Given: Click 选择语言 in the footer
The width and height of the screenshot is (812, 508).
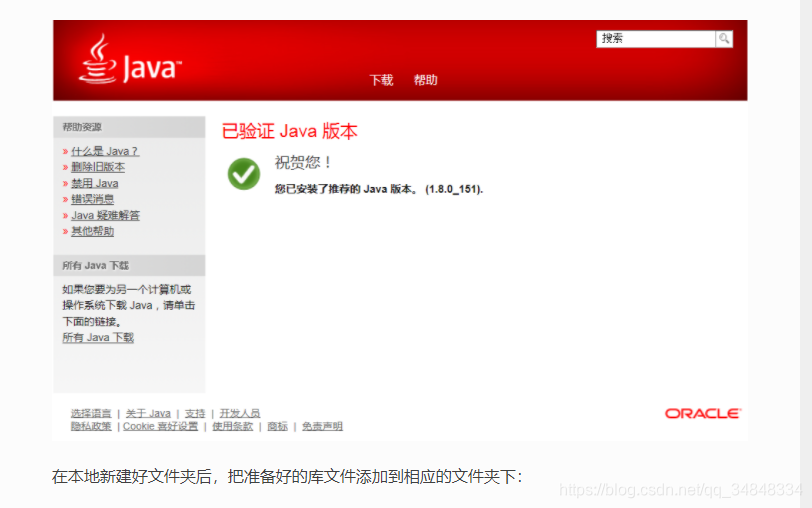Looking at the screenshot, I should tap(91, 413).
